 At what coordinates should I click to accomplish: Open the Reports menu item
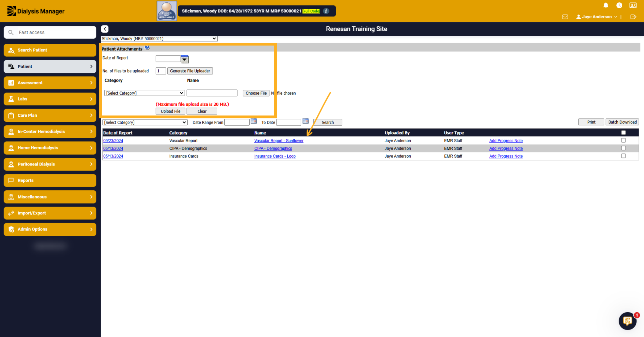tap(50, 180)
